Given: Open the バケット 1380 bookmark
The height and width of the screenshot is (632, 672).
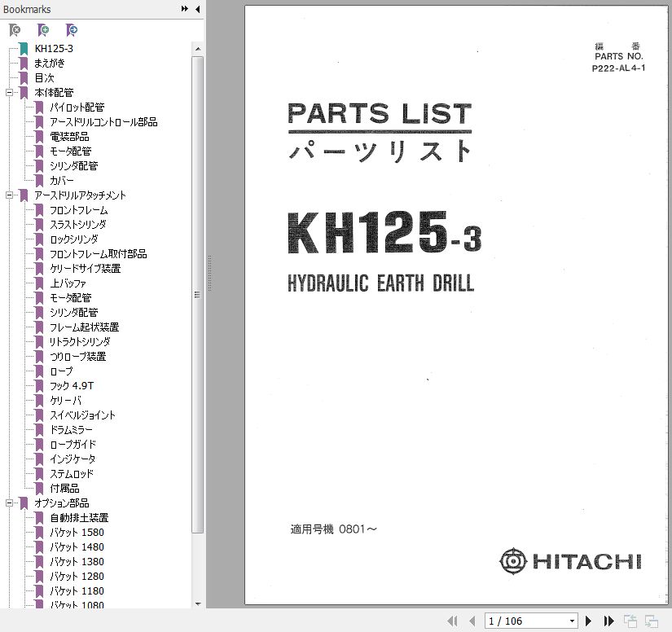Looking at the screenshot, I should click(77, 561).
